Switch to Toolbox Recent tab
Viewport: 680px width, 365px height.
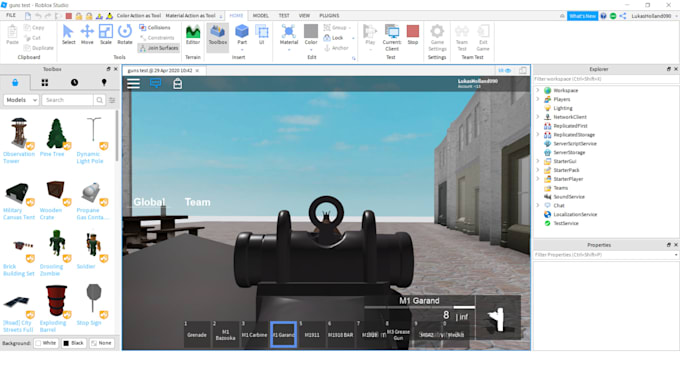75,82
